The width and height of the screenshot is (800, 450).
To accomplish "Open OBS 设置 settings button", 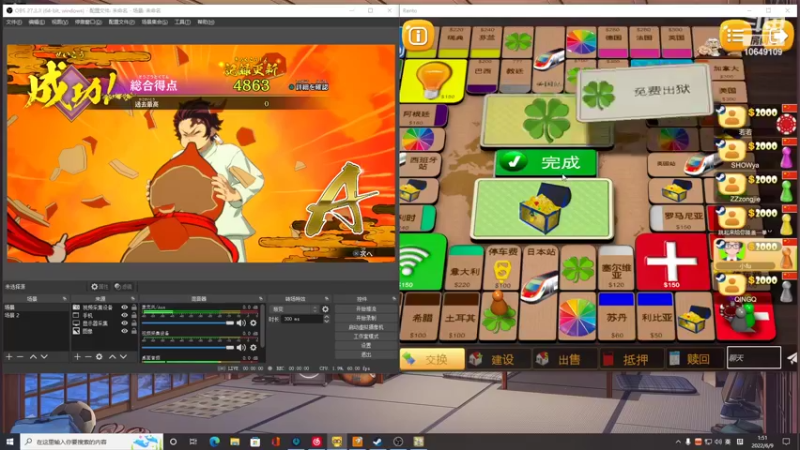I will [x=366, y=345].
